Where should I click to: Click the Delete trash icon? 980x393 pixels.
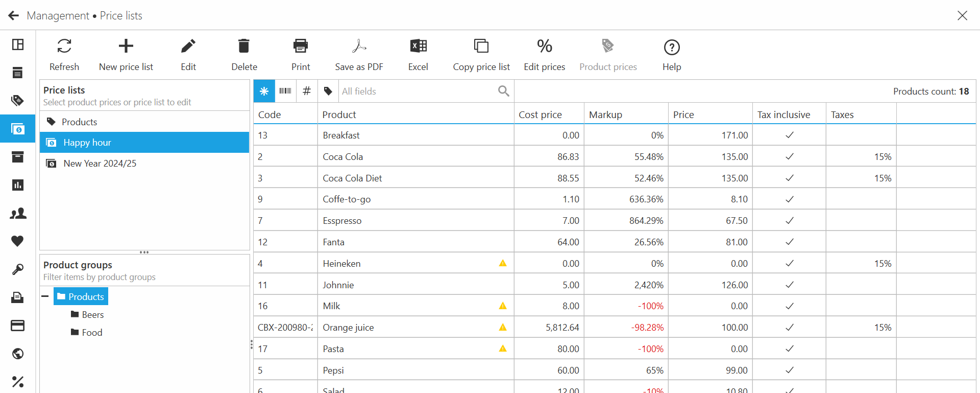pyautogui.click(x=244, y=47)
